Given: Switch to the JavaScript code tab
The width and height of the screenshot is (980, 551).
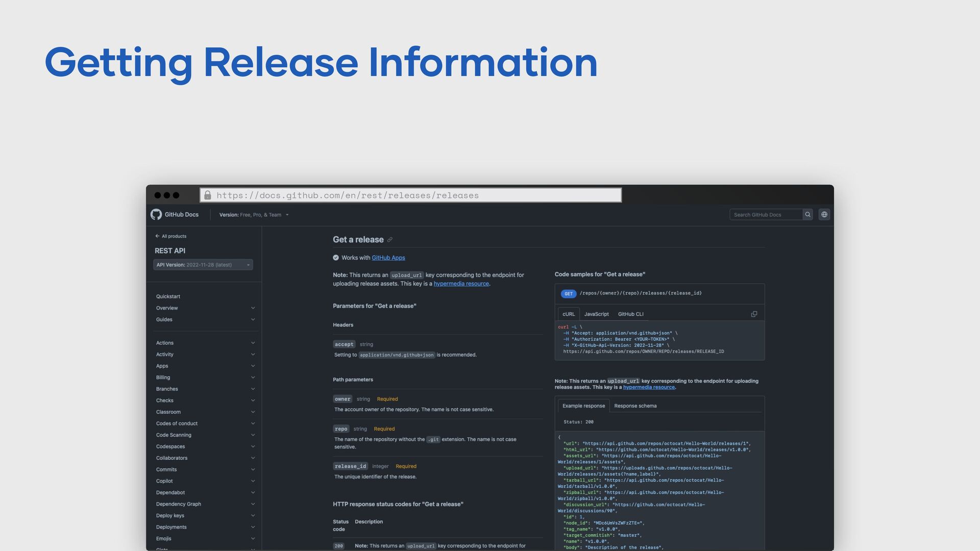Looking at the screenshot, I should pos(596,314).
